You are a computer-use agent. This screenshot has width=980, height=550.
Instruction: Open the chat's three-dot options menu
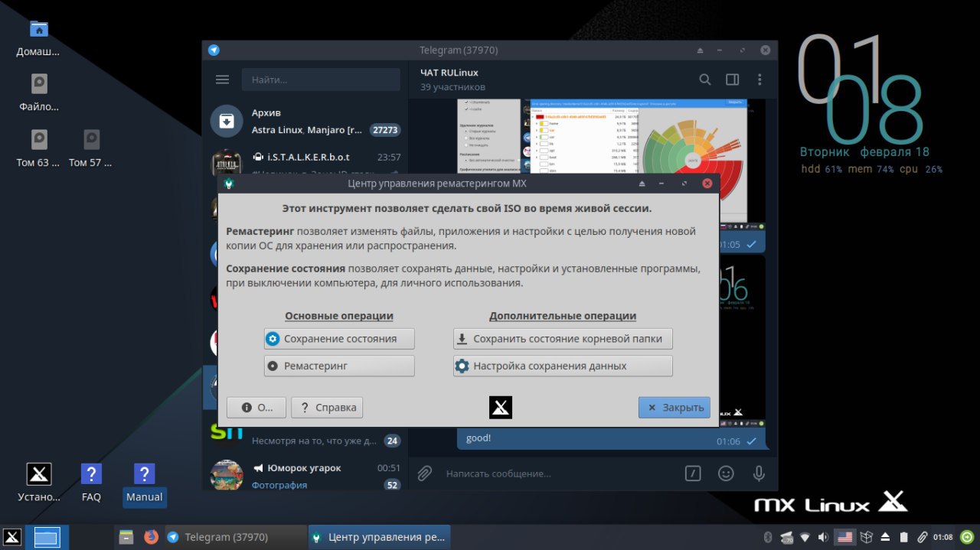click(x=759, y=80)
